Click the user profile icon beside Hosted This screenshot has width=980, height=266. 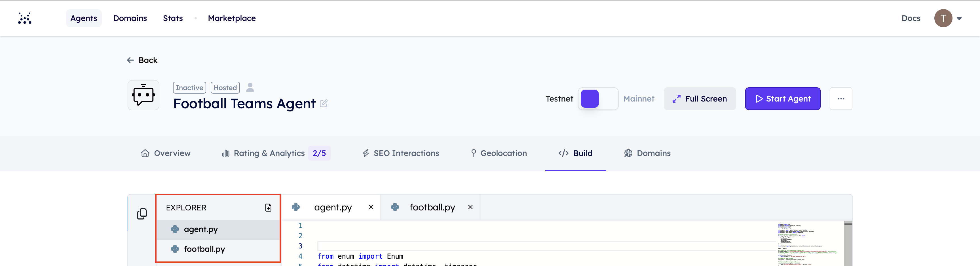[x=250, y=88]
